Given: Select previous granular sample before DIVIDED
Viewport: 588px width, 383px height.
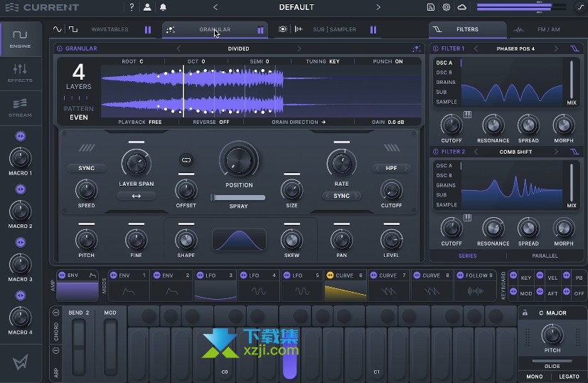Looking at the screenshot, I should click(178, 48).
